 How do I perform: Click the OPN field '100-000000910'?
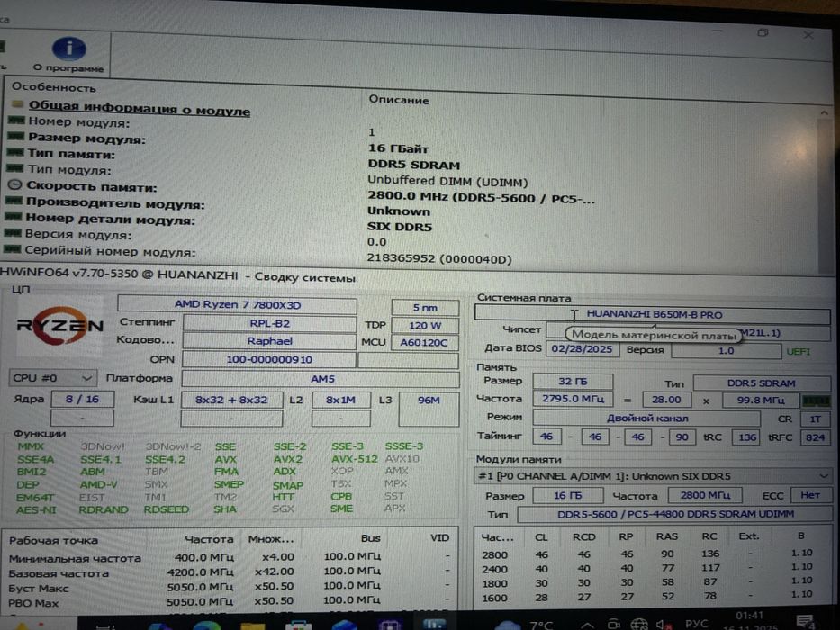click(269, 359)
